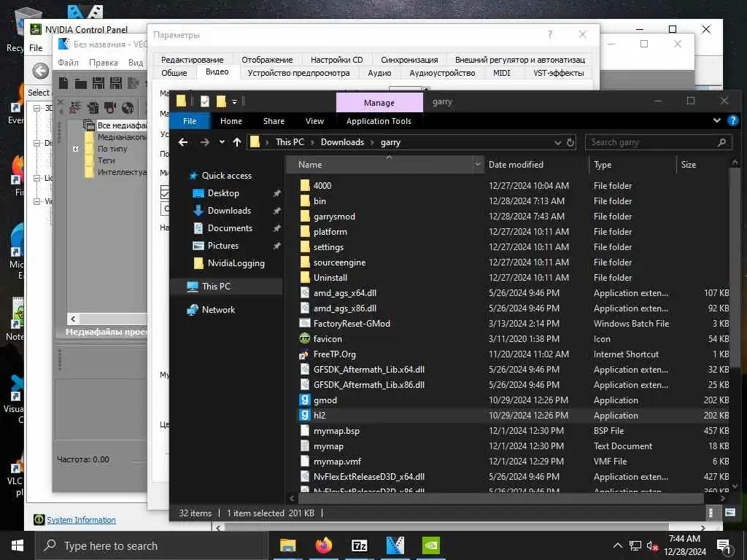The height and width of the screenshot is (560, 747).
Task: Open the Редактирование tab in Параметры
Action: click(192, 60)
